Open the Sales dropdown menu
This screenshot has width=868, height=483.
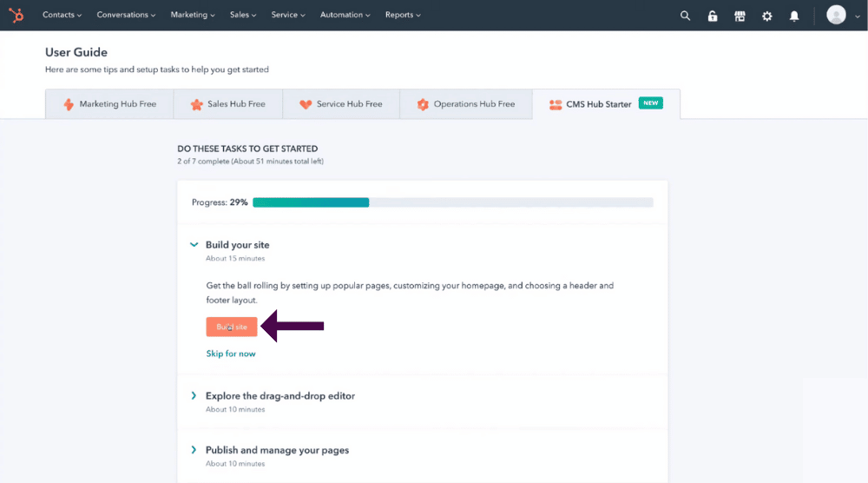coord(243,15)
